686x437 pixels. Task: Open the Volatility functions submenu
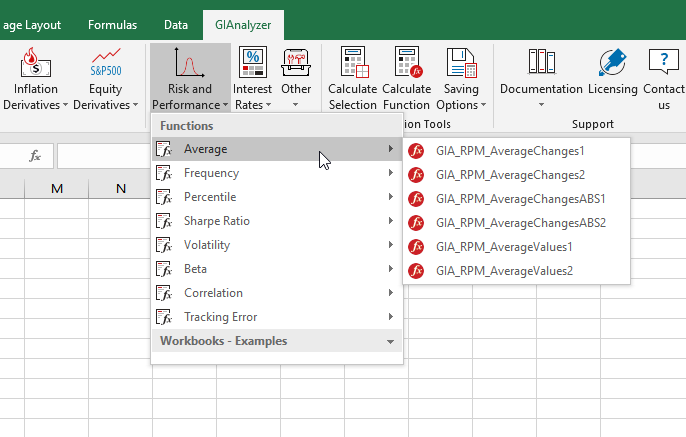276,245
